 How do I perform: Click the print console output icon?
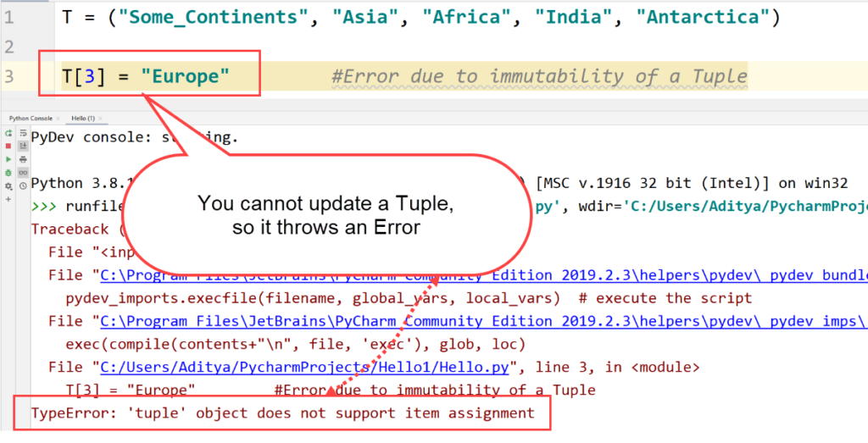point(23,159)
